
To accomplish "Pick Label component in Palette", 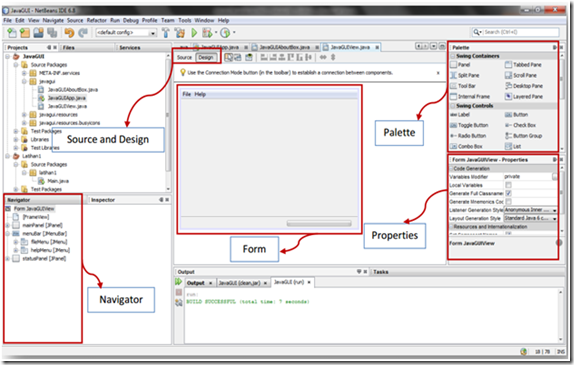I will coord(460,115).
